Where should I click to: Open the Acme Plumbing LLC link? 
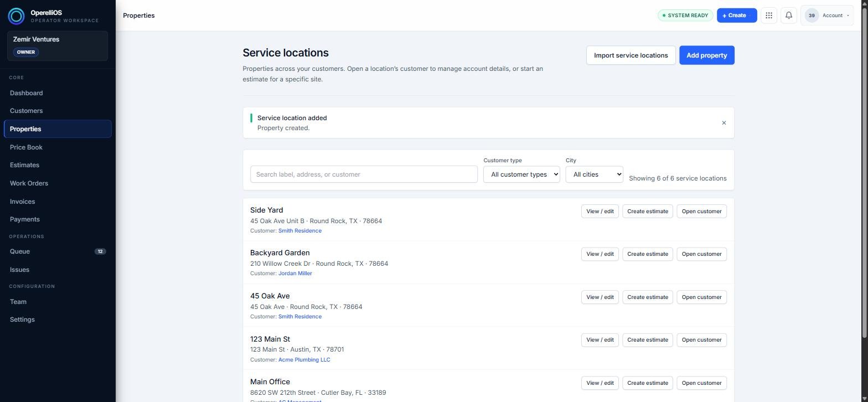point(304,360)
